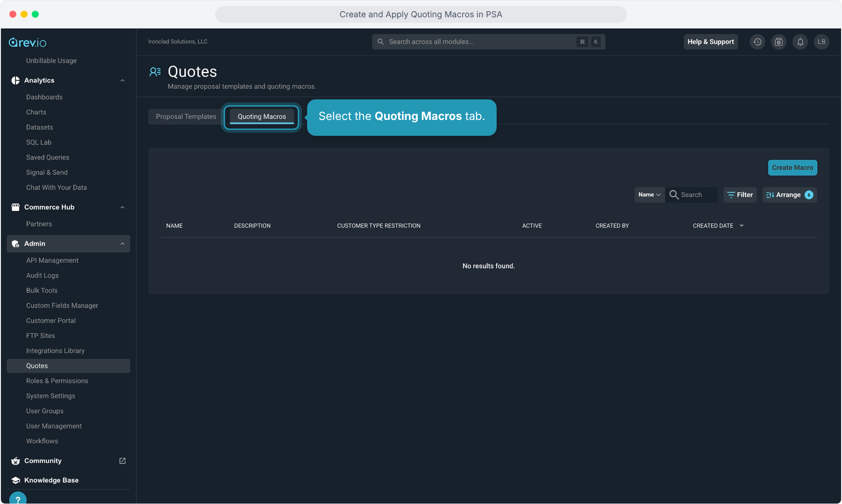Viewport: 842px width, 504px height.
Task: Open Unbillable Usage in sidebar
Action: (51, 61)
